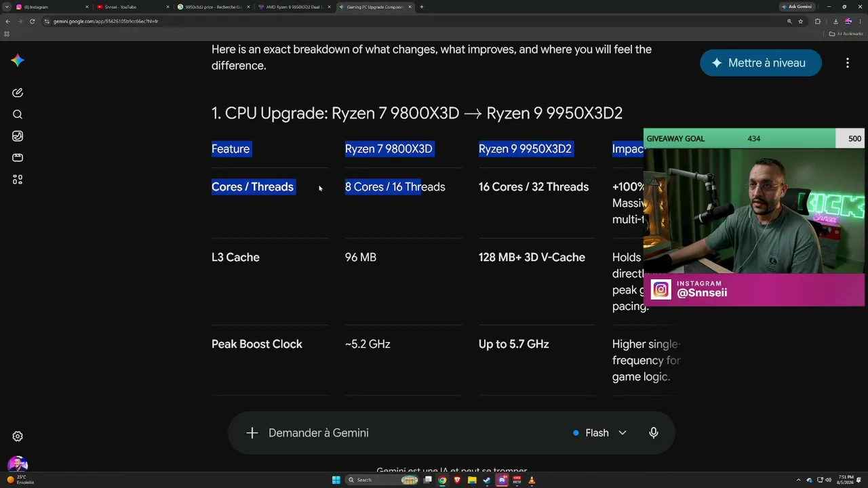The width and height of the screenshot is (868, 488).
Task: Click the Ask Gemini button in title bar
Action: point(796,7)
